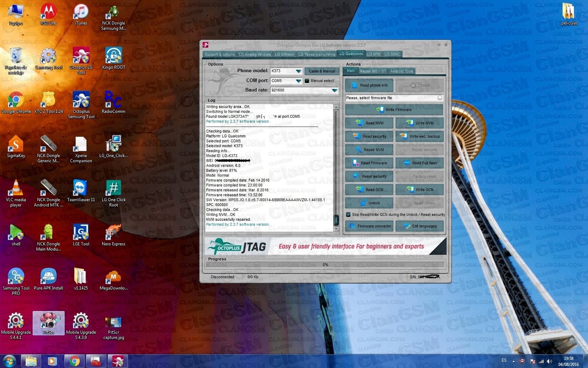Click the ES language indicator in tray

[504, 360]
